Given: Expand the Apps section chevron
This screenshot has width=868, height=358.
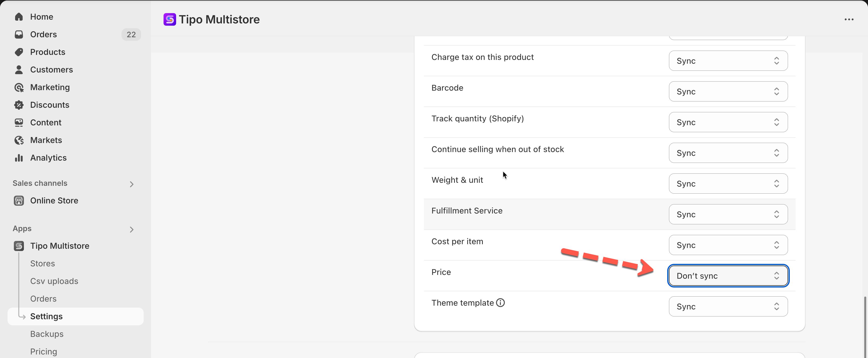Looking at the screenshot, I should coord(132,229).
